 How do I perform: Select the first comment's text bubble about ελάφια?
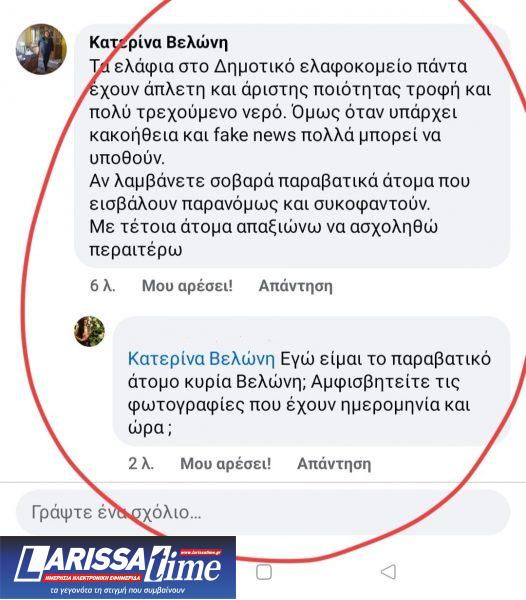(292, 145)
